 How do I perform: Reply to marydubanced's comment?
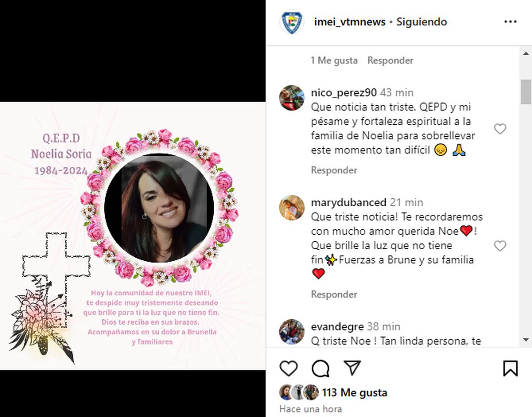click(334, 294)
